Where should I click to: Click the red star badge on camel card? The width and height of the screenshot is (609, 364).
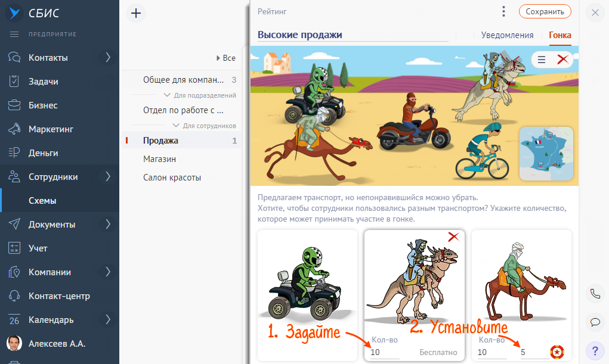tap(557, 351)
